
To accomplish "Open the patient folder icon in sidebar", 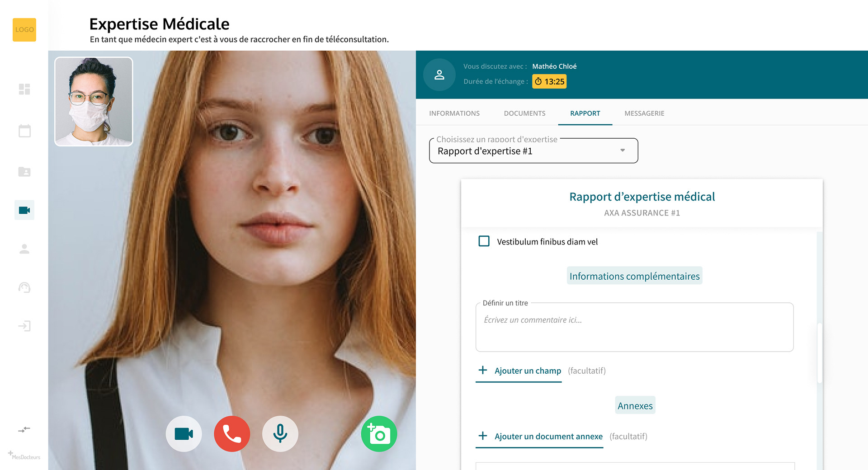I will (24, 172).
